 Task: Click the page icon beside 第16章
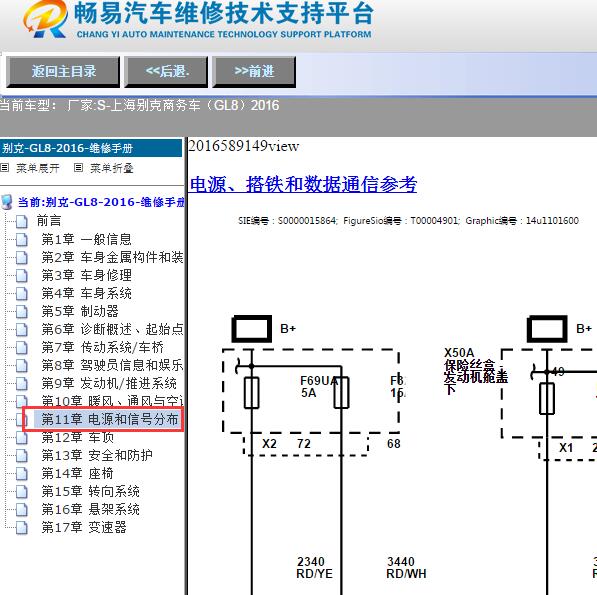22,510
